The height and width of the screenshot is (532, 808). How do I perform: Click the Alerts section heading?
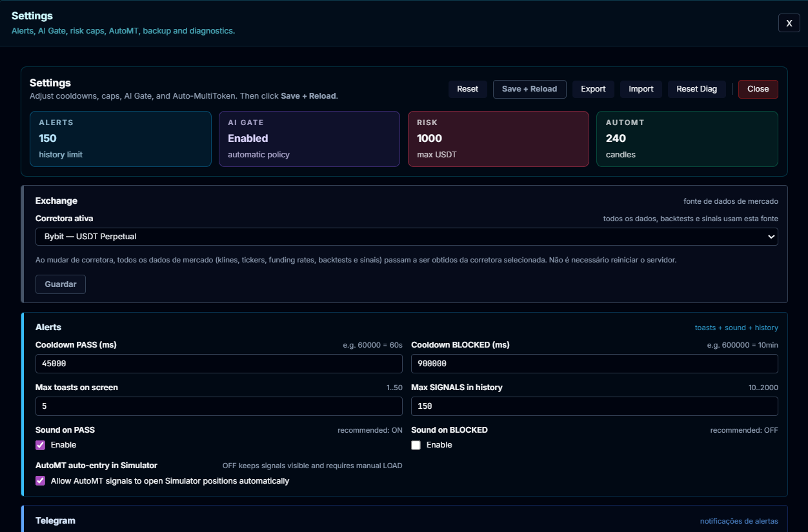48,327
